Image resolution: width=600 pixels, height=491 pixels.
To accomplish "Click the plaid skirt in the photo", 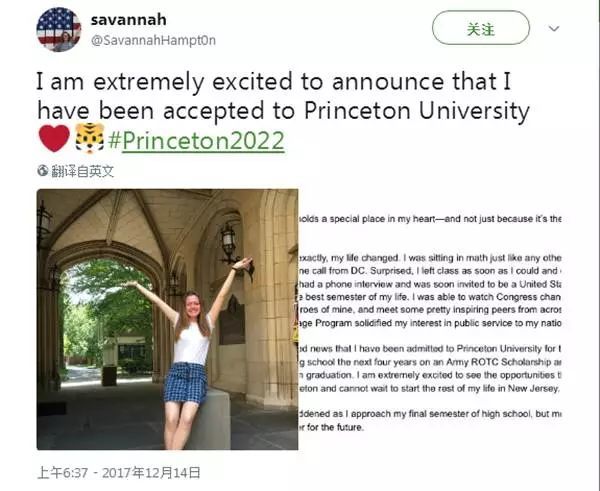I will coord(185,381).
